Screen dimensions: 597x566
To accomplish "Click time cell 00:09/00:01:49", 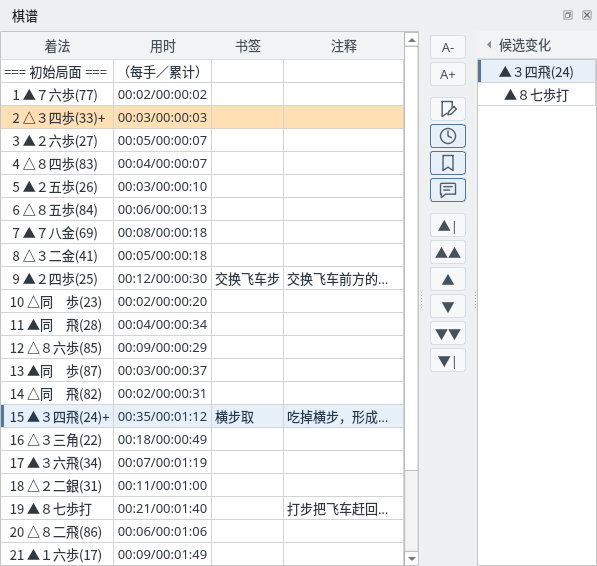I will (x=163, y=555).
